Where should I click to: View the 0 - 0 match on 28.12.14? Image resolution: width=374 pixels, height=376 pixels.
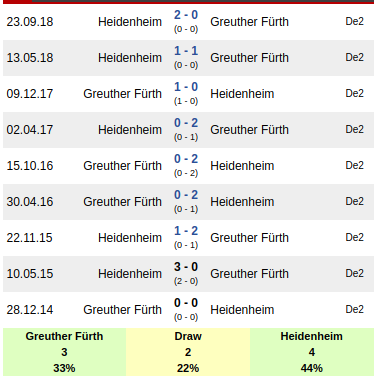click(x=186, y=303)
